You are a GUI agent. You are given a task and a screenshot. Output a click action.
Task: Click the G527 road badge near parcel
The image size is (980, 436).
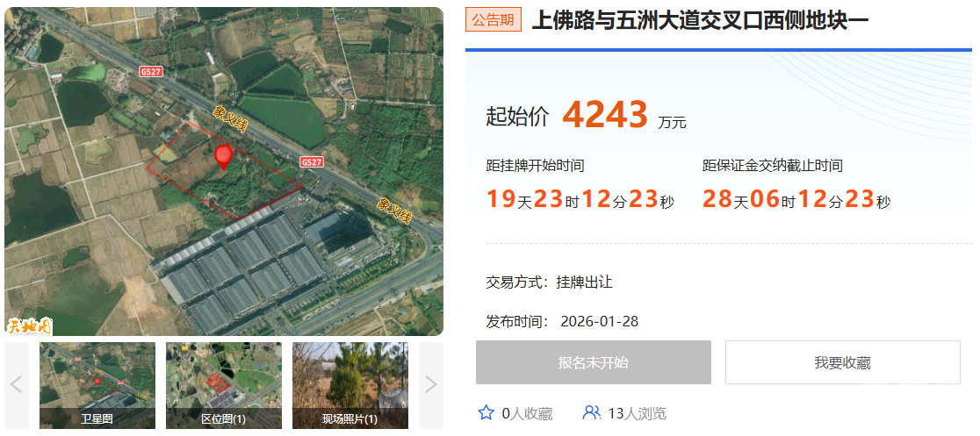(311, 161)
